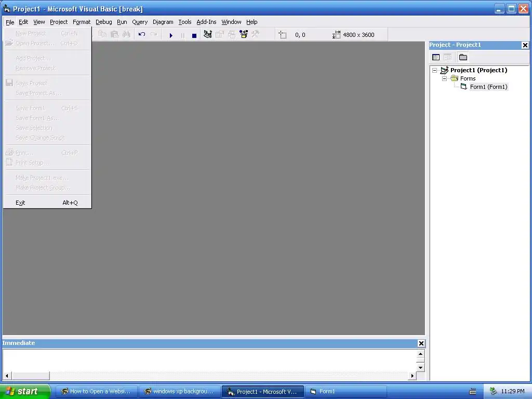
Task: Click View Object in Project panel
Action: [x=448, y=57]
